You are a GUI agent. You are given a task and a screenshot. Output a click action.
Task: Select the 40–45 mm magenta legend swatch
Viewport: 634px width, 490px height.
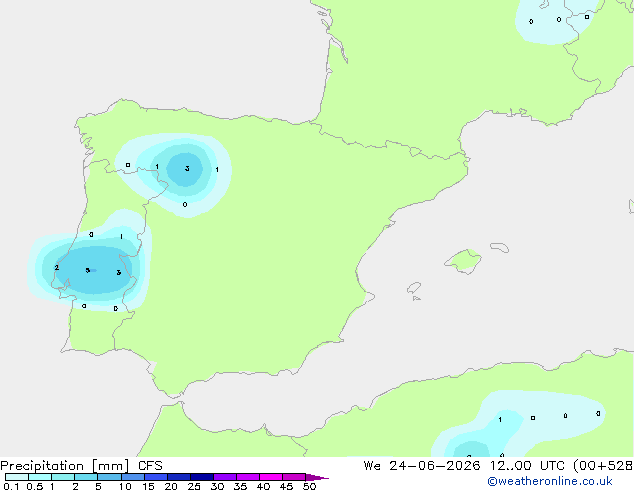pos(271,477)
